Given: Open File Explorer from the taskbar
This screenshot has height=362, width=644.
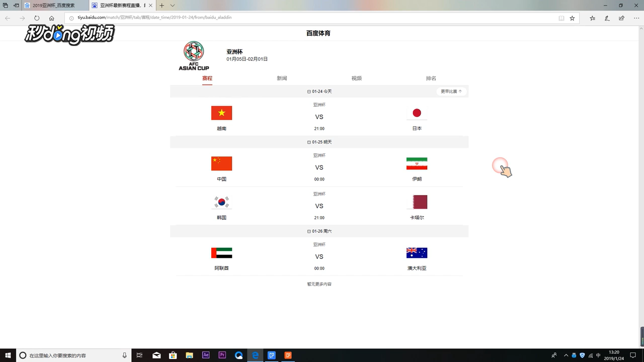Looking at the screenshot, I should point(189,355).
